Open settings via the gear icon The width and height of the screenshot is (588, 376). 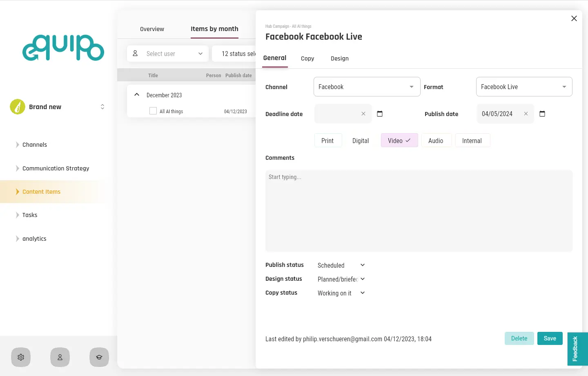[x=21, y=357]
